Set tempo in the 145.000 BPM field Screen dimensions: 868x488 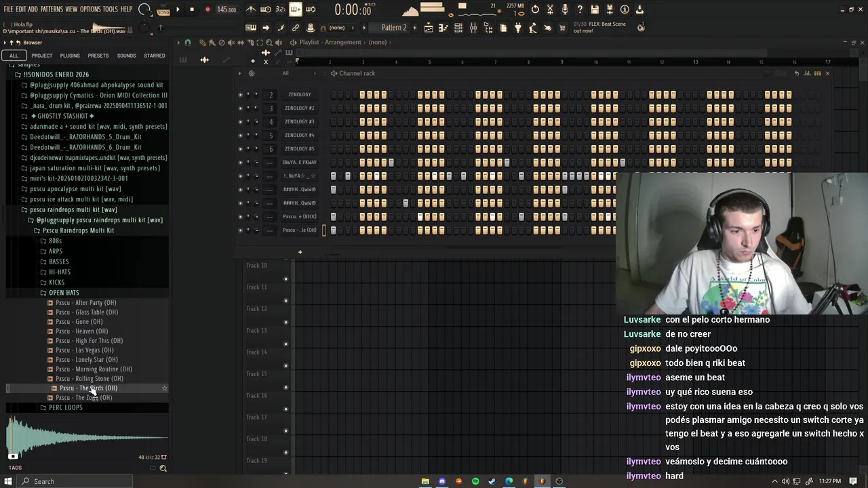[x=226, y=9]
